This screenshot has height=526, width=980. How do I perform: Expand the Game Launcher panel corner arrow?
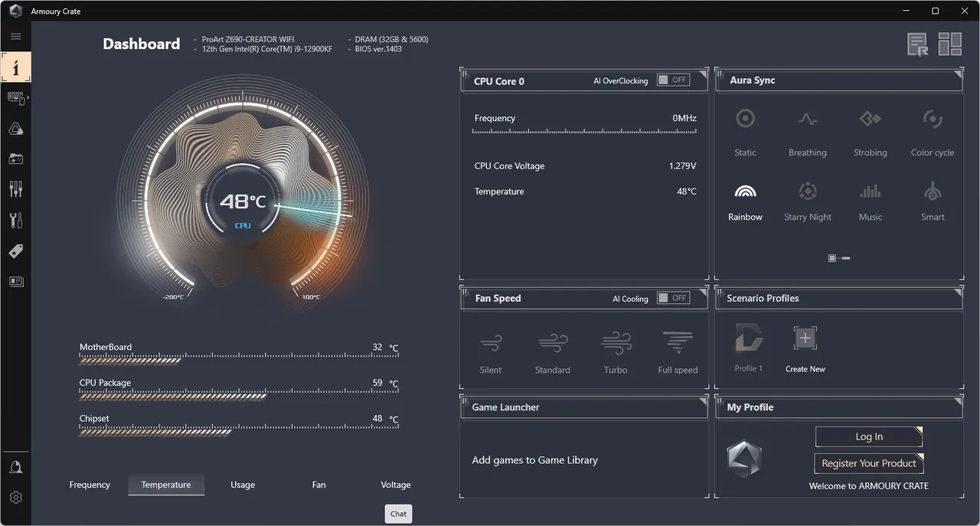[703, 401]
